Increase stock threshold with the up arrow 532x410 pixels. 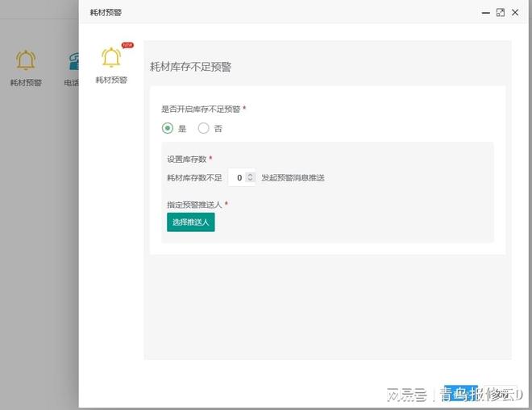[251, 174]
